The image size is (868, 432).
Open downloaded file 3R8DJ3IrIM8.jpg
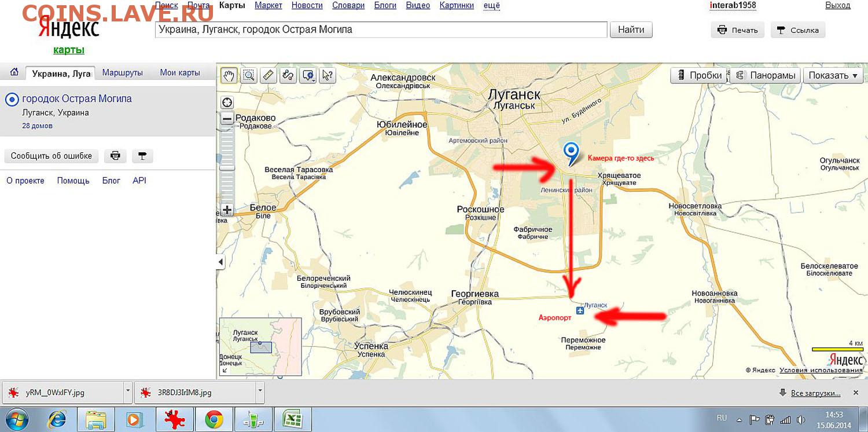195,393
